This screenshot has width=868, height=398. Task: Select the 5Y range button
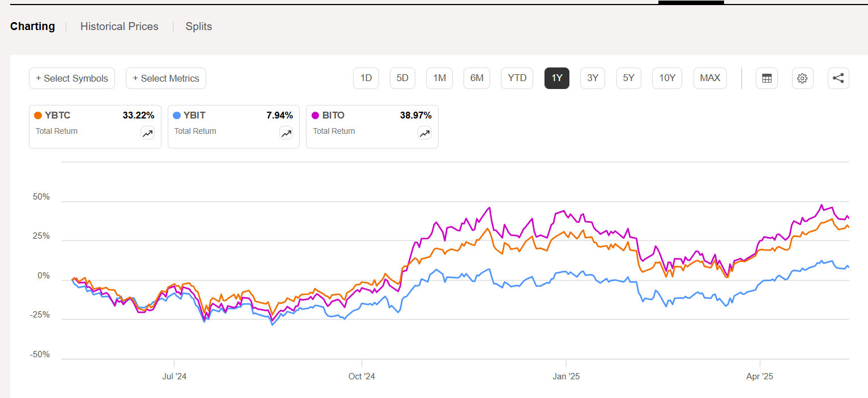628,78
